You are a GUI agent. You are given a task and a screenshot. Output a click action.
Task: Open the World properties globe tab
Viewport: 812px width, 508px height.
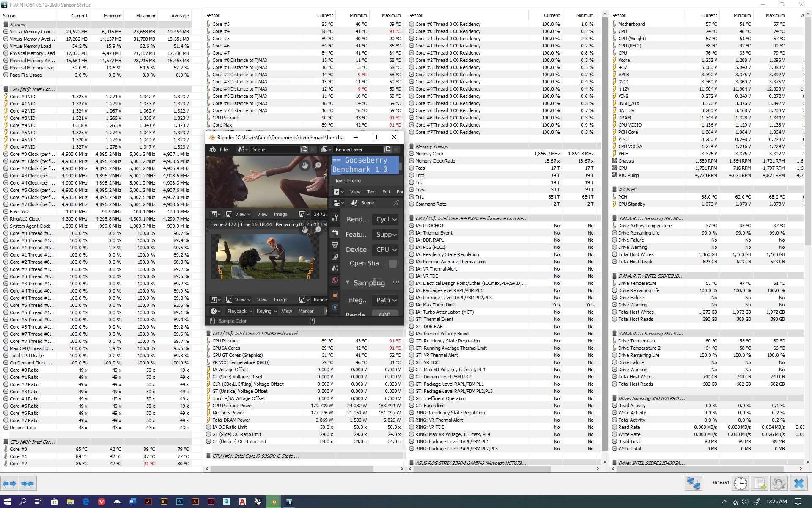(335, 280)
